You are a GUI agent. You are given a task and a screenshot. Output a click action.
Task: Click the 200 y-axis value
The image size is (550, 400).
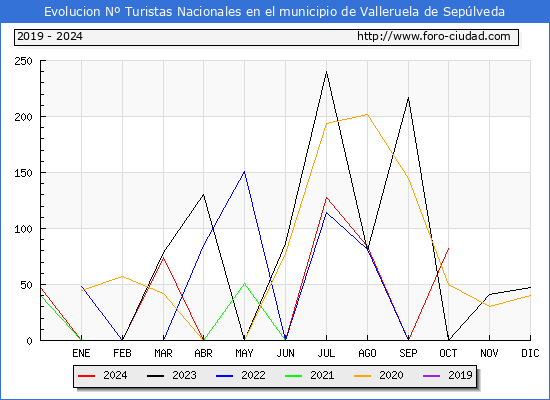point(23,117)
